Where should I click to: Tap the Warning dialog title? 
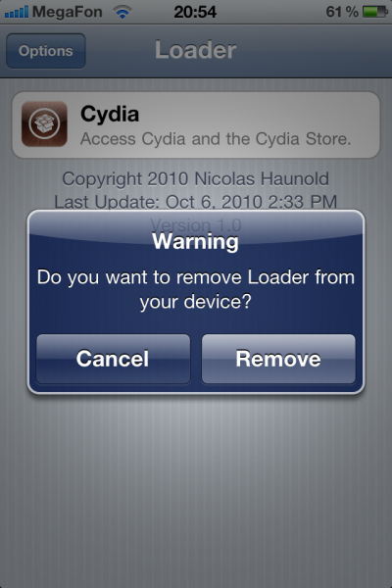(x=195, y=241)
